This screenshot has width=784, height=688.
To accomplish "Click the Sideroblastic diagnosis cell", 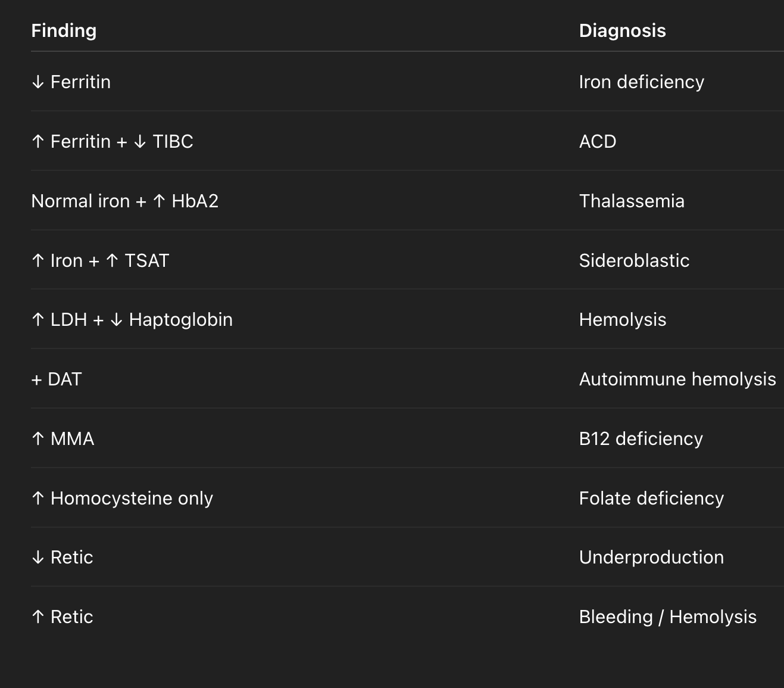I will click(x=634, y=261).
